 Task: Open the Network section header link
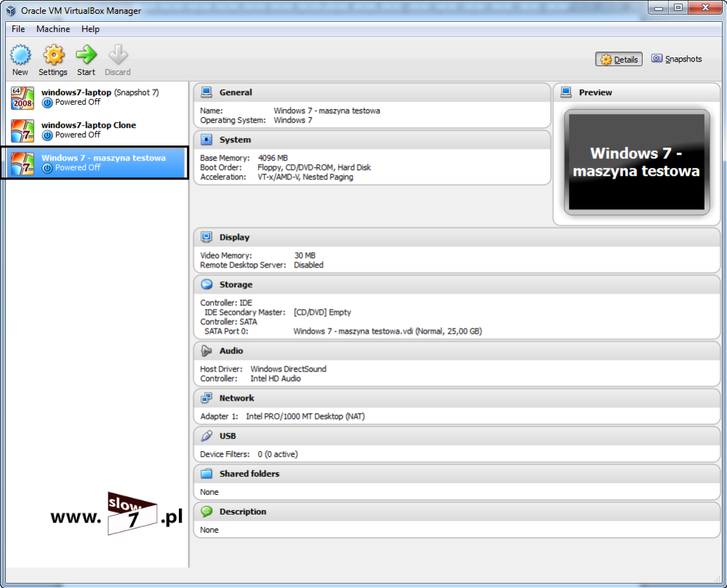point(236,398)
